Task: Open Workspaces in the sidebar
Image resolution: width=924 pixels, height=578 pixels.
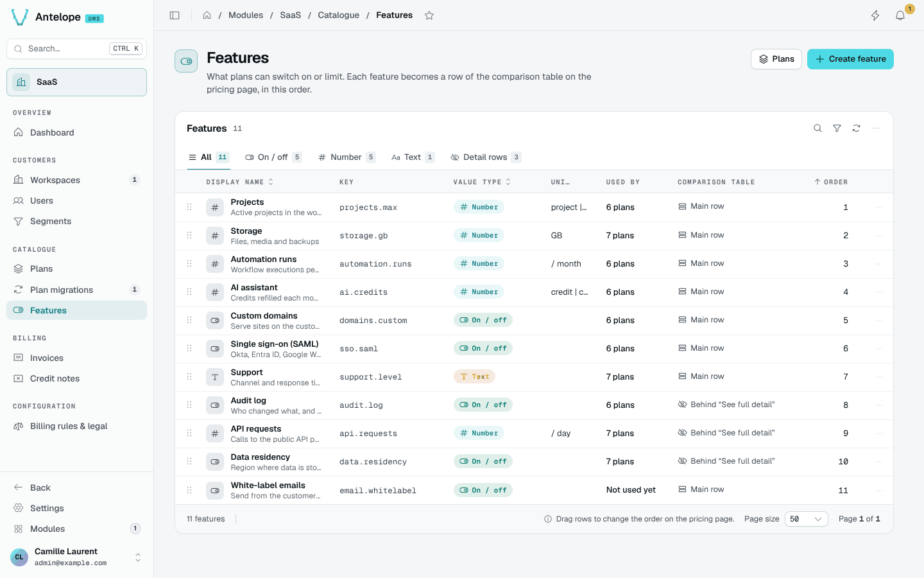Action: 76,180
